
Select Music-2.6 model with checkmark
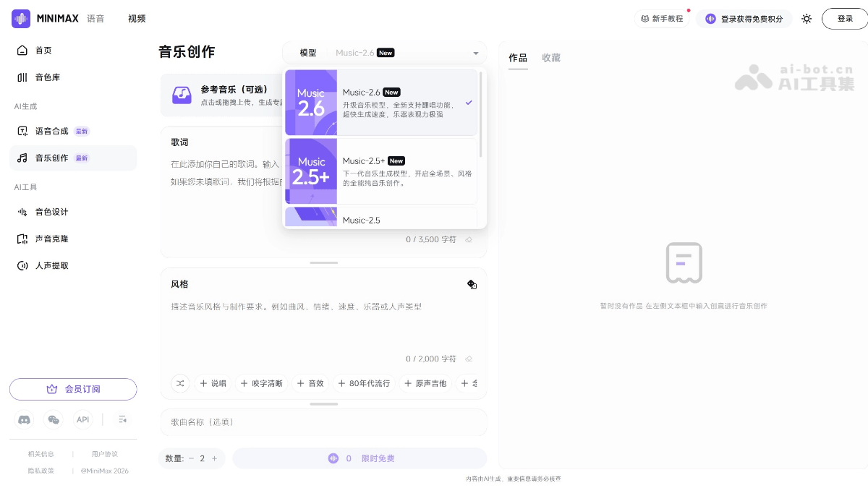coord(383,103)
